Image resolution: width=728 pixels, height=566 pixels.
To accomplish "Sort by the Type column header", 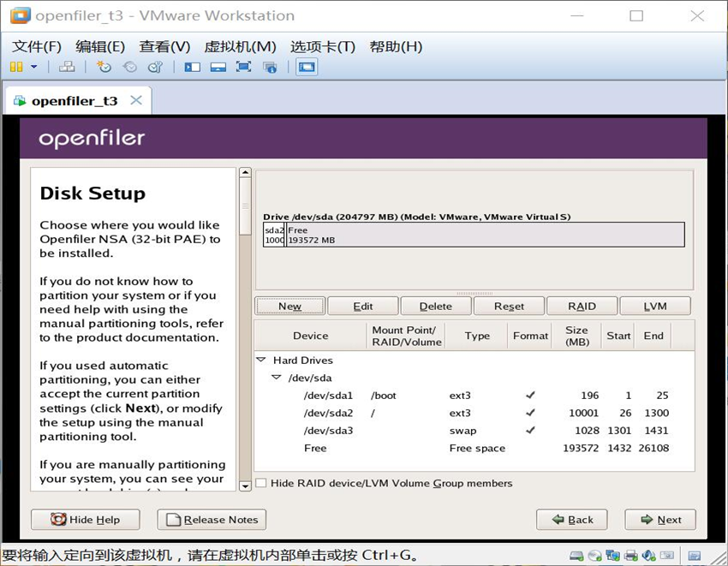I will click(x=477, y=336).
